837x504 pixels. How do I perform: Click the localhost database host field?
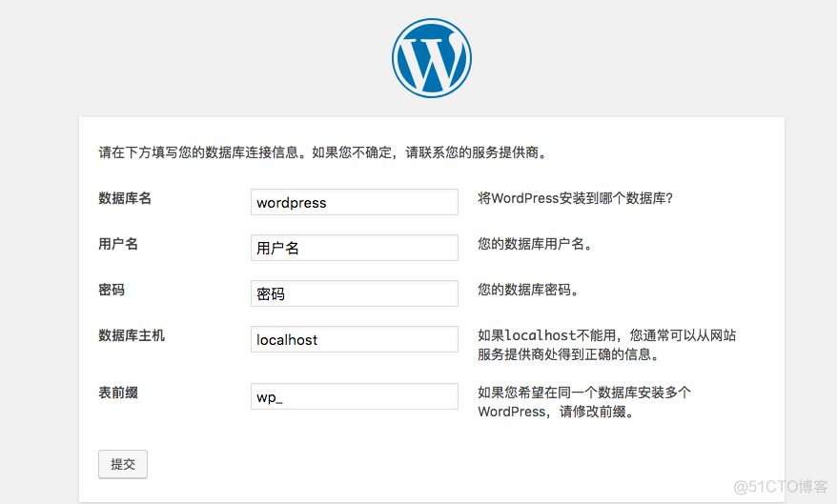coord(355,340)
